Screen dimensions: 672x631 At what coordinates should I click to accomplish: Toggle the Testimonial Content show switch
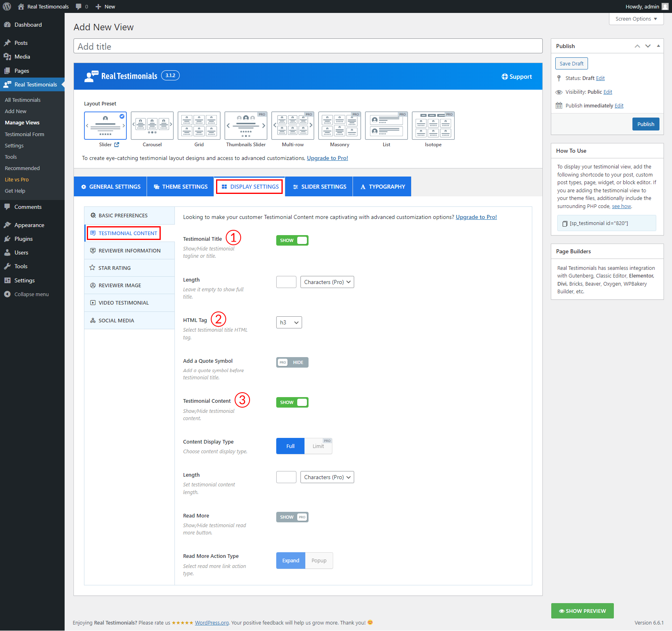tap(292, 402)
